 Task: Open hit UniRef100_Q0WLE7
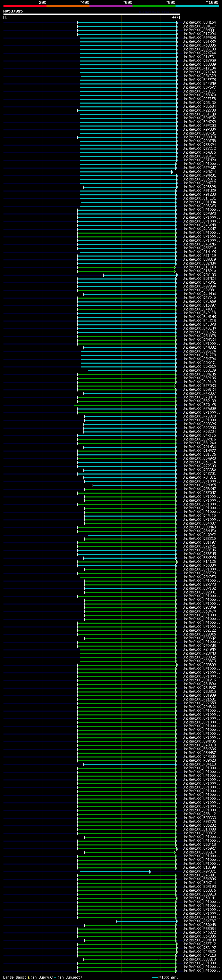coord(199,26)
